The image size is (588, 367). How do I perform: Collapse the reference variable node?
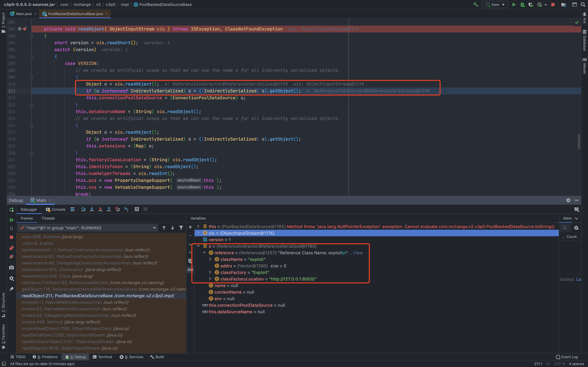(x=204, y=253)
